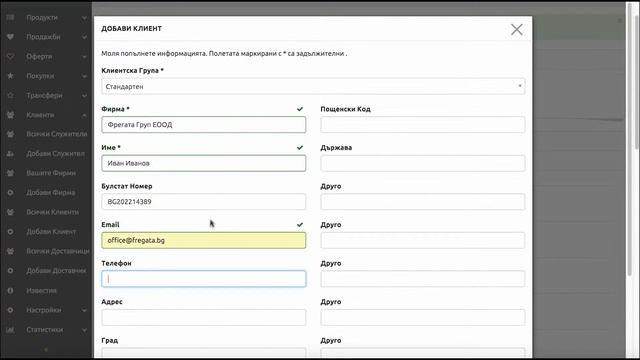Click the Фирма input field
640x360 pixels.
pyautogui.click(x=204, y=125)
